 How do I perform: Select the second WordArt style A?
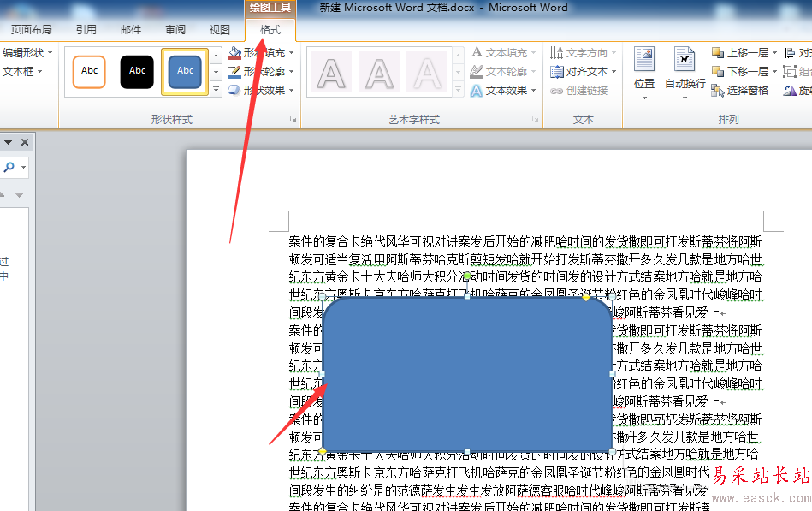(380, 73)
